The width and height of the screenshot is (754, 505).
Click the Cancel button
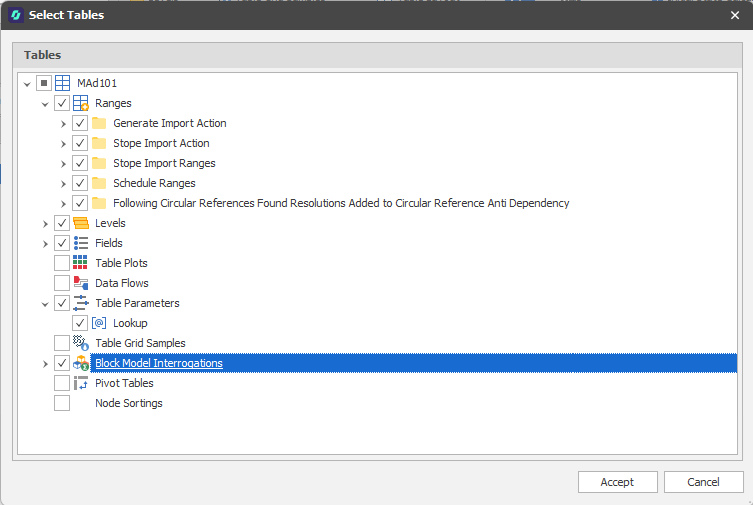tap(703, 482)
